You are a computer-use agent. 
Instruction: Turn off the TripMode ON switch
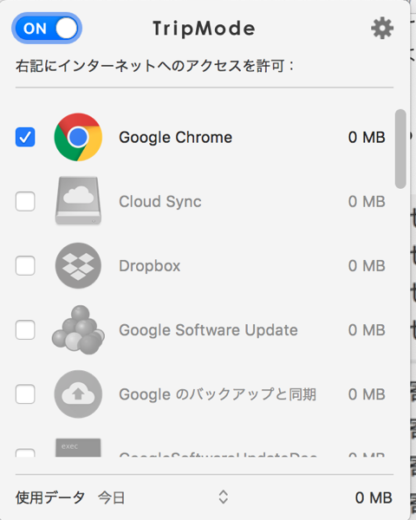tap(47, 28)
